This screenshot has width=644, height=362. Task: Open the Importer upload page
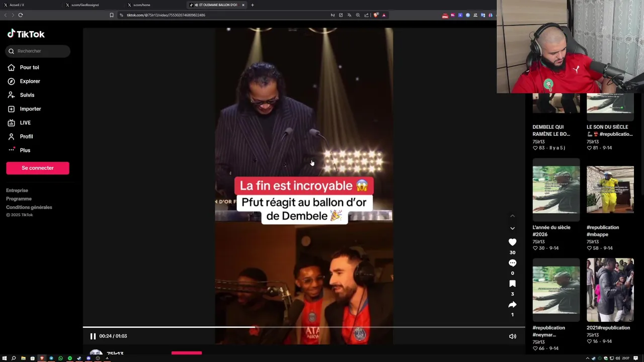(x=24, y=109)
